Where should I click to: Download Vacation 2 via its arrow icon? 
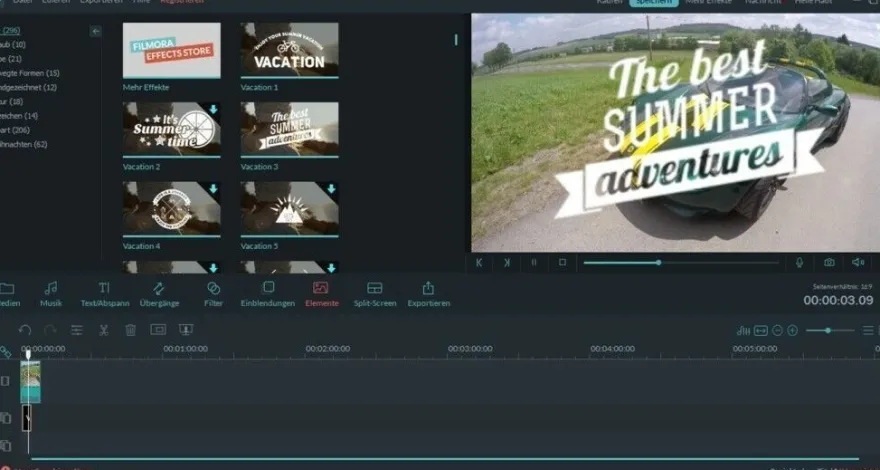point(213,109)
